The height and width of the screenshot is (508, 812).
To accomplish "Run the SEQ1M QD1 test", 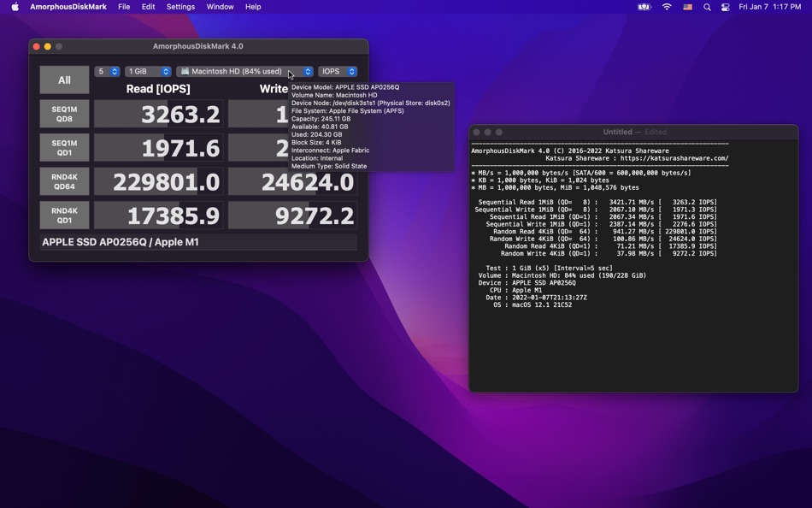I will [64, 148].
